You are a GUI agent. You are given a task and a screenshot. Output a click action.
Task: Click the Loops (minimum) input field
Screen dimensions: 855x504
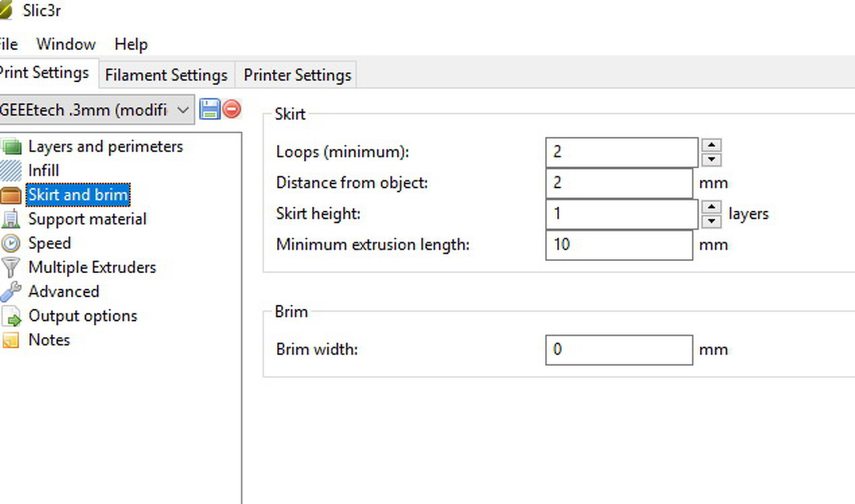(622, 152)
